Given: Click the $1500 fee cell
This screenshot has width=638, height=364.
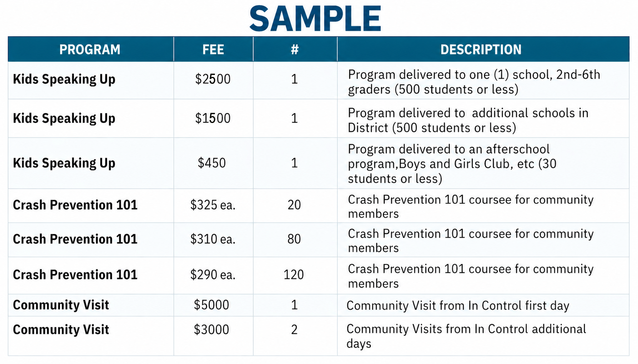Looking at the screenshot, I should 213,118.
